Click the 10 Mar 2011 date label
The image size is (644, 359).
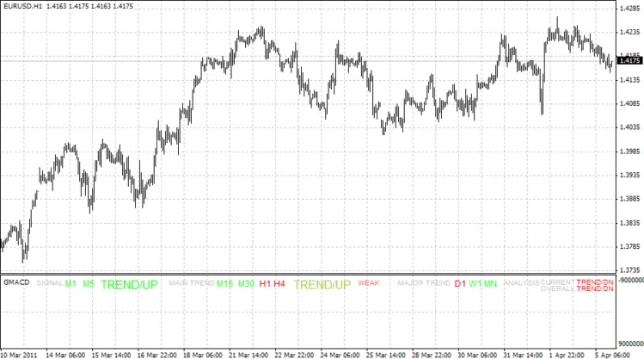19,355
